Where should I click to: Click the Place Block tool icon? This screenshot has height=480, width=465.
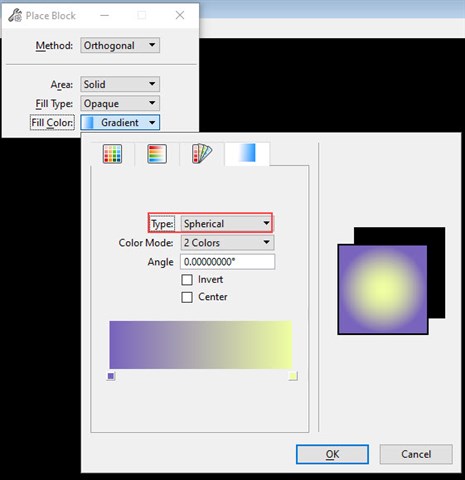coord(15,15)
